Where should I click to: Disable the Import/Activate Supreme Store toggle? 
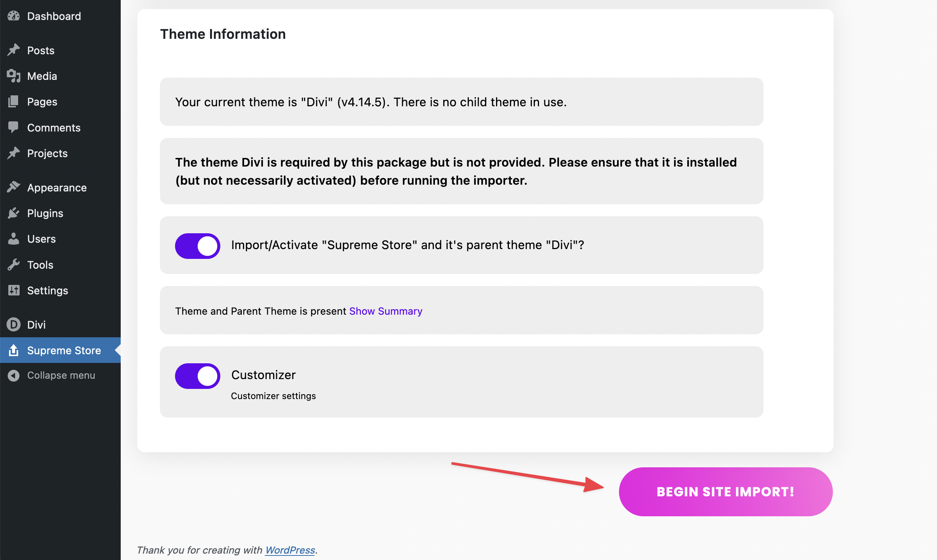click(198, 246)
